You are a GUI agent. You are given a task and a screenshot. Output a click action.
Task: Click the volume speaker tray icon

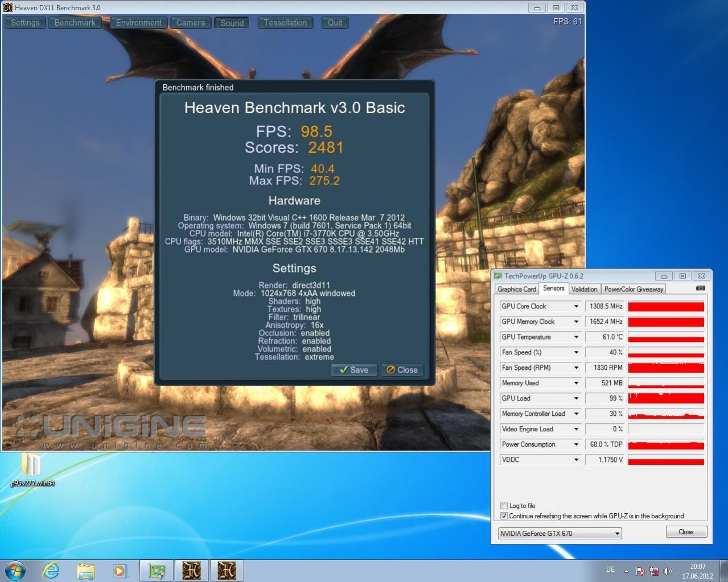[667, 571]
